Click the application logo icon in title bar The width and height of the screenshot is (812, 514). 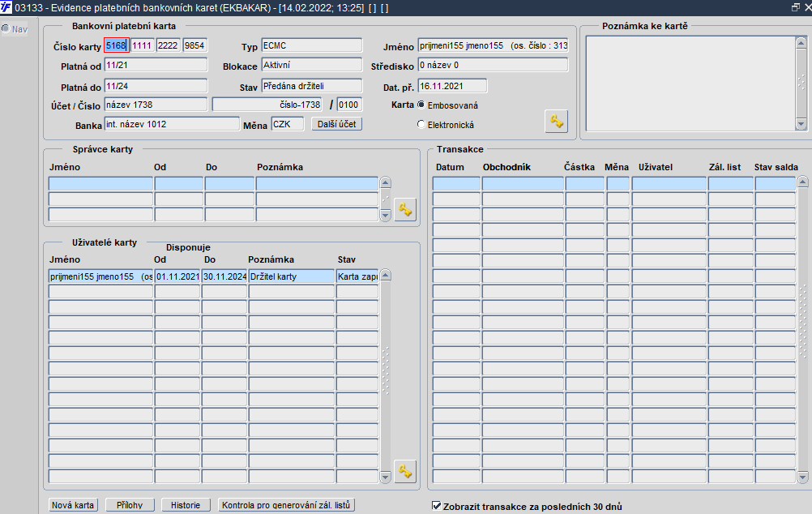[6, 7]
